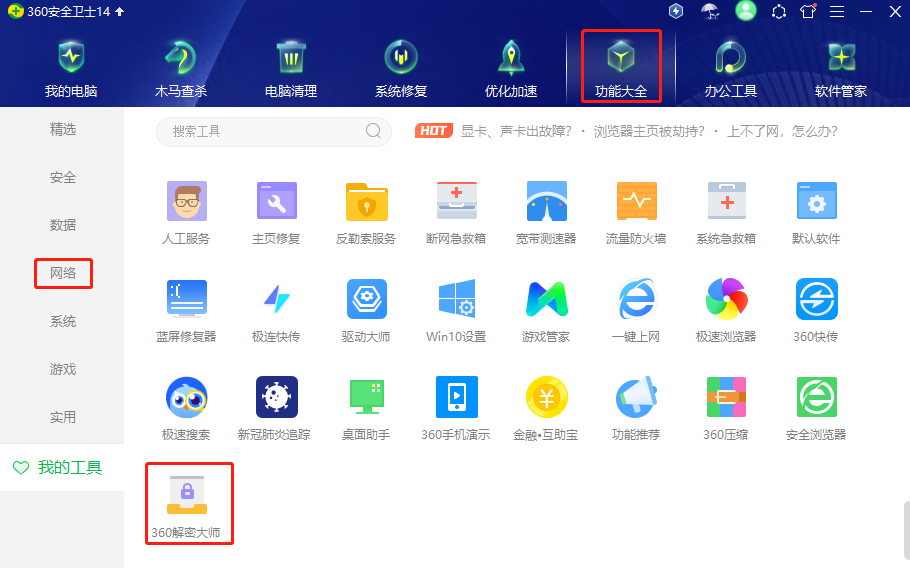Open 系统急救箱 system rescue kit
The image size is (910, 568).
726,213
